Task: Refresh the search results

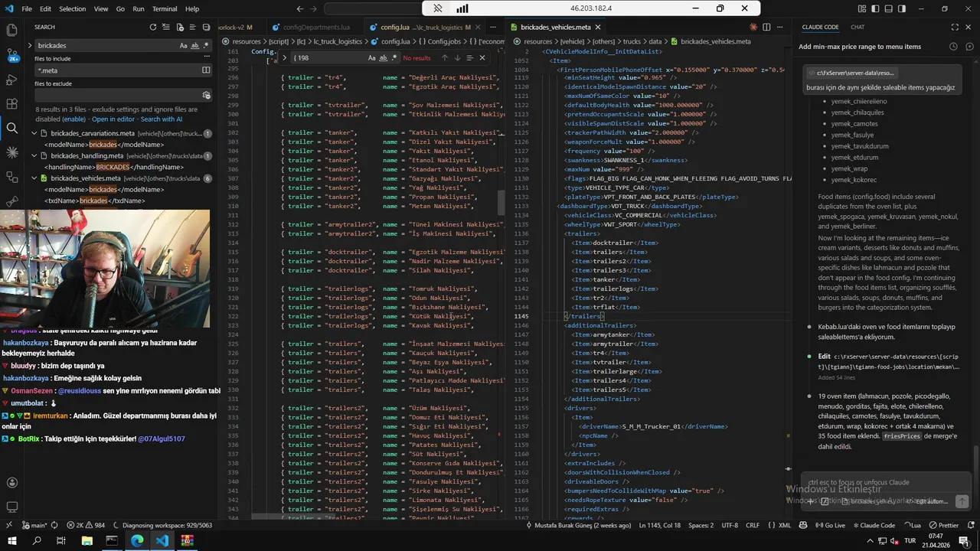Action: point(153,27)
